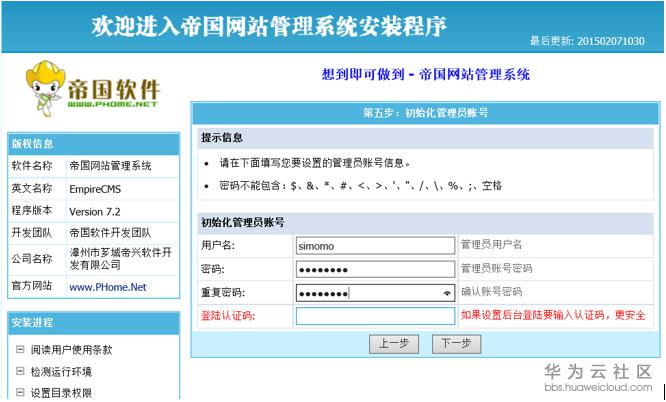Reveal password with eye icon in 重复密码
Viewport: 666px width, 402px height.
(x=447, y=293)
